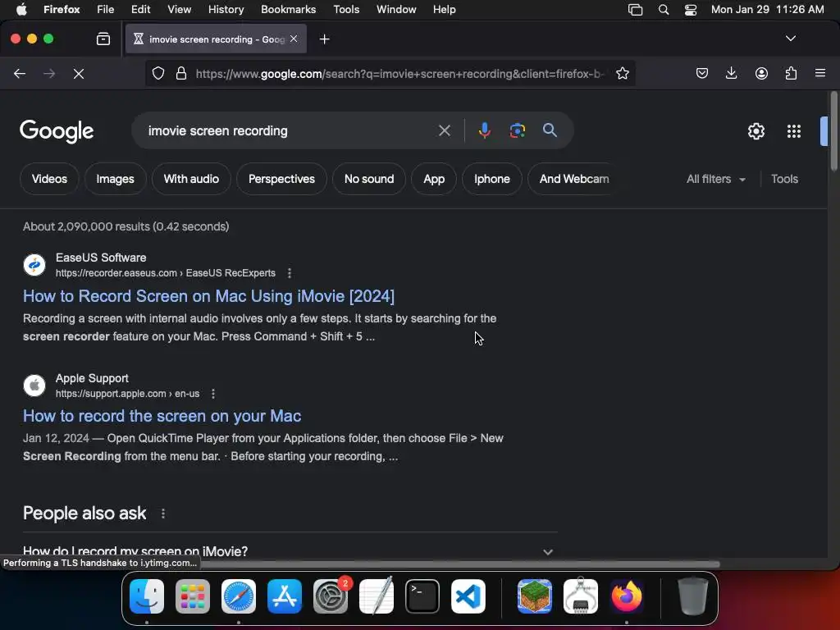Search by voice microphone icon

tap(484, 130)
